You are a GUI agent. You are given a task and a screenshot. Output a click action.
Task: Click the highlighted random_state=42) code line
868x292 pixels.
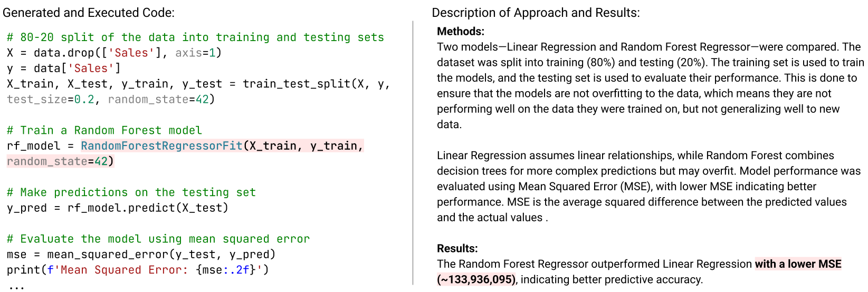(60, 161)
